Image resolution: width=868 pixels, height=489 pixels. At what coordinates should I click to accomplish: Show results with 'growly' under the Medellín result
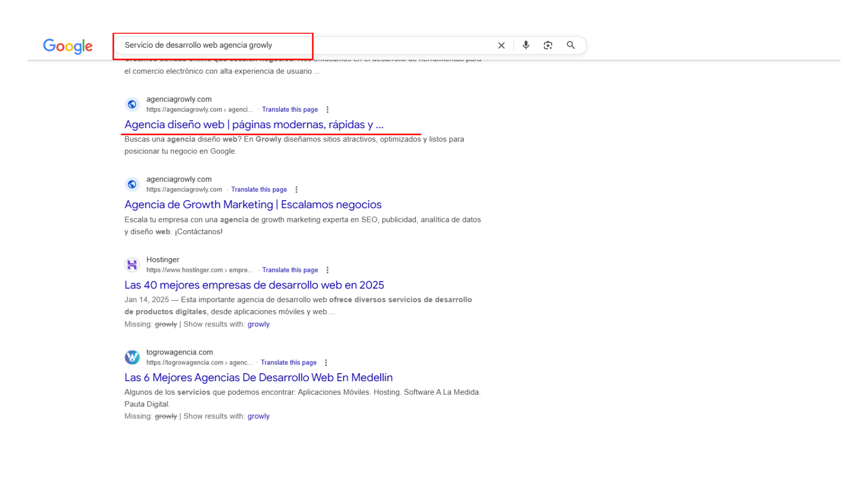[258, 416]
